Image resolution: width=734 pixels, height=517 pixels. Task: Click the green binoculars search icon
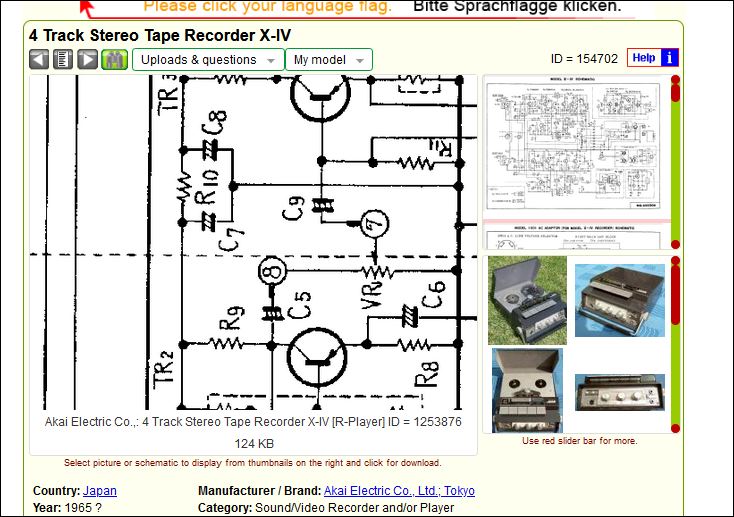pos(114,60)
